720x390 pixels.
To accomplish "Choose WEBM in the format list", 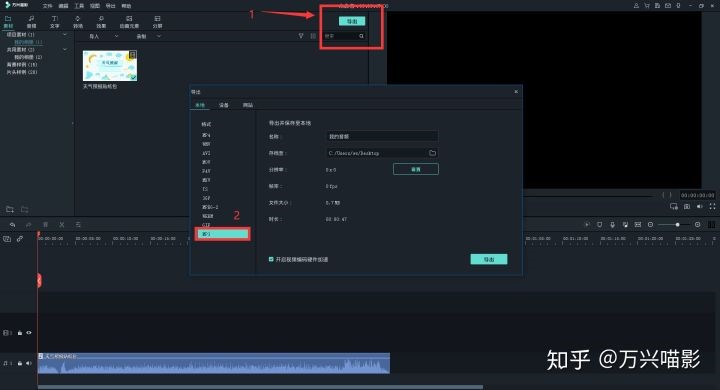I will click(x=208, y=216).
